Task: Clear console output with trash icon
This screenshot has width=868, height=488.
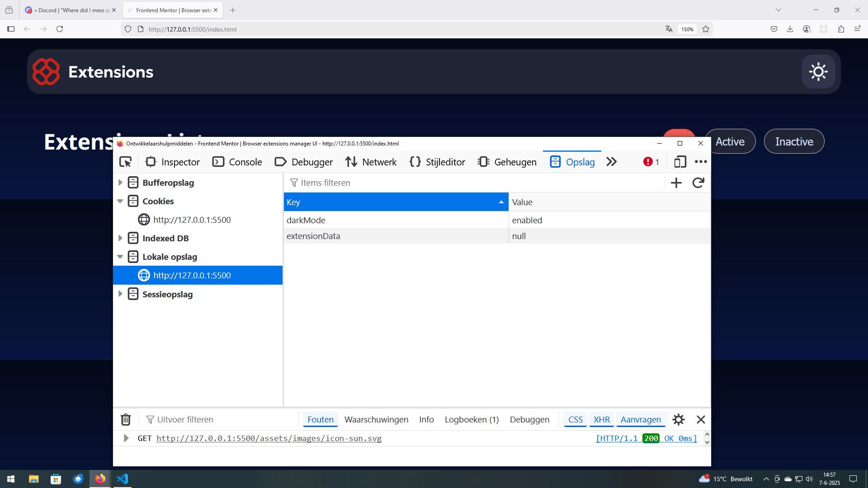Action: tap(126, 420)
